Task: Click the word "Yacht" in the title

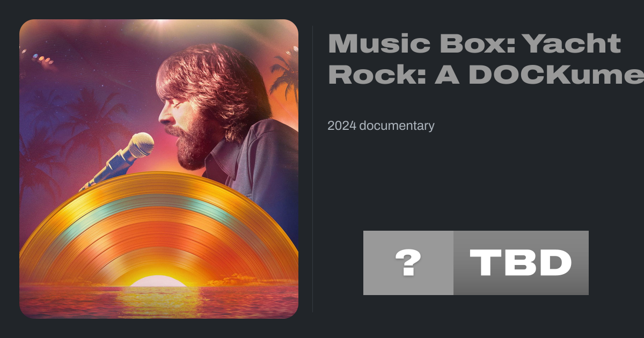Action: point(572,43)
